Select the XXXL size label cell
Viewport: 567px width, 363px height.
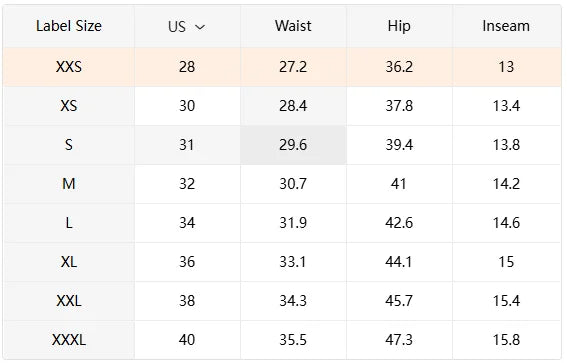tap(69, 340)
